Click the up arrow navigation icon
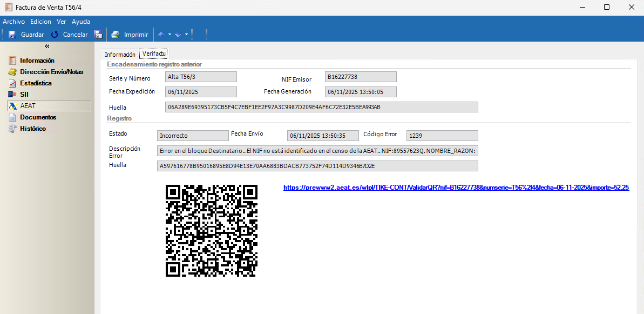Image resolution: width=644 pixels, height=314 pixels. pyautogui.click(x=161, y=35)
